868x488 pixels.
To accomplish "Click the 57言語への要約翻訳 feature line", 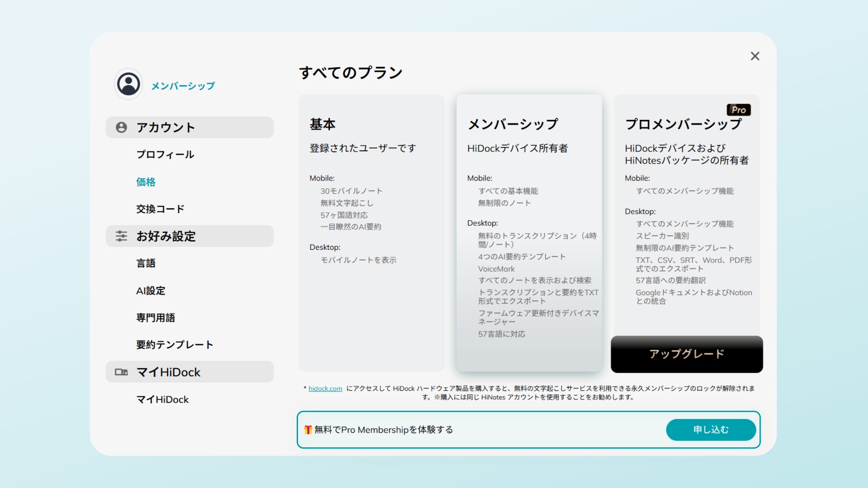I will tap(671, 280).
